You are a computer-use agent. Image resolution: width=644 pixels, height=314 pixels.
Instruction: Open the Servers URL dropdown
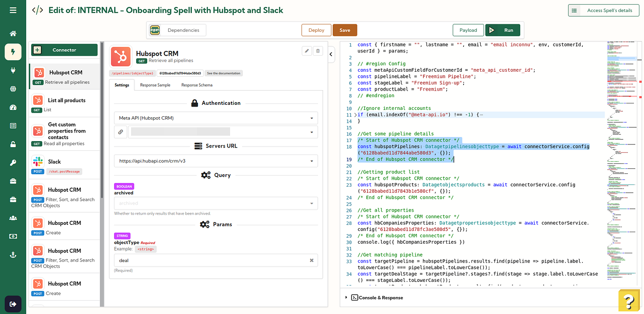(216, 161)
